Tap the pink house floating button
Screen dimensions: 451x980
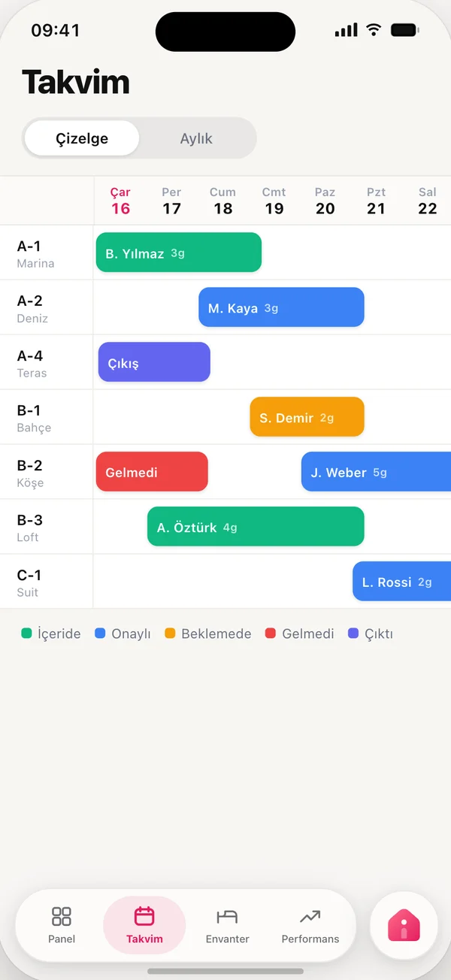(x=404, y=925)
